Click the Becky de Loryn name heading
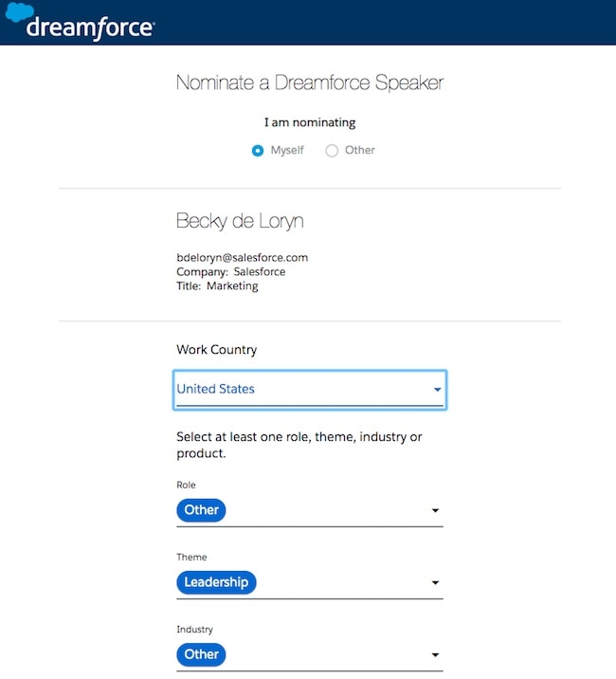The width and height of the screenshot is (616, 679). (x=240, y=221)
